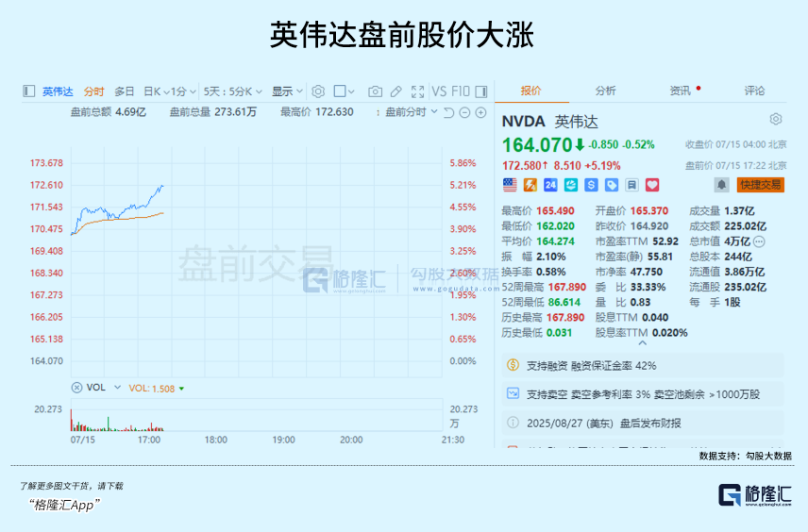Expand the 日K period dropdown

(x=156, y=91)
